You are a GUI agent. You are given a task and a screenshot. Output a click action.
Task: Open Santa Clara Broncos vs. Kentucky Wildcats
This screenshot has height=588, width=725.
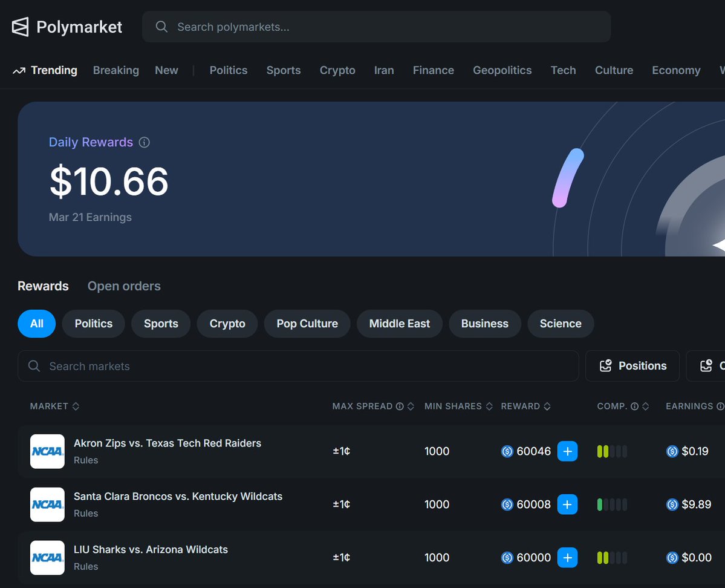[x=178, y=497]
